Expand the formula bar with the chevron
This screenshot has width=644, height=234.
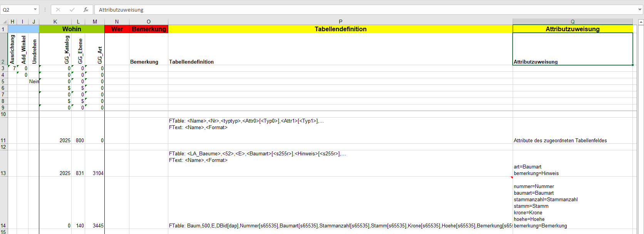640,10
